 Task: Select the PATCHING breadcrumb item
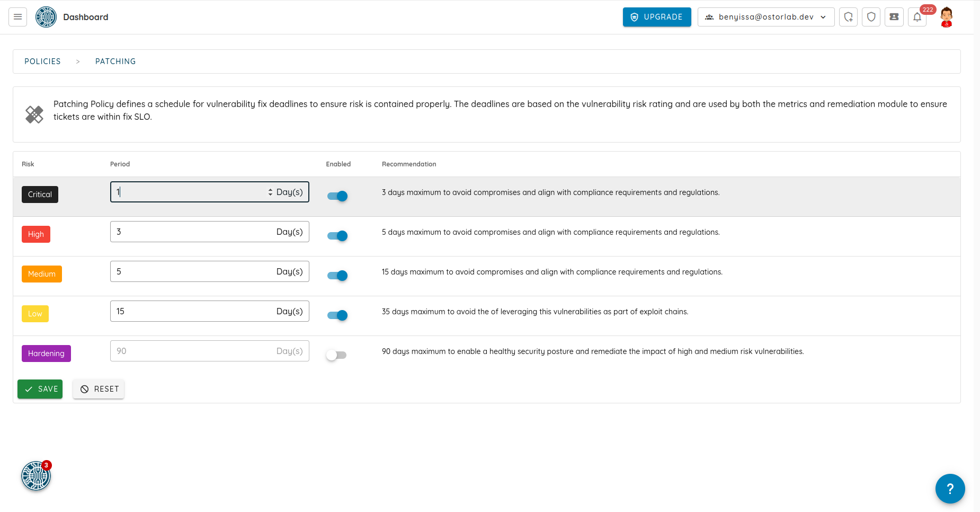pyautogui.click(x=115, y=61)
